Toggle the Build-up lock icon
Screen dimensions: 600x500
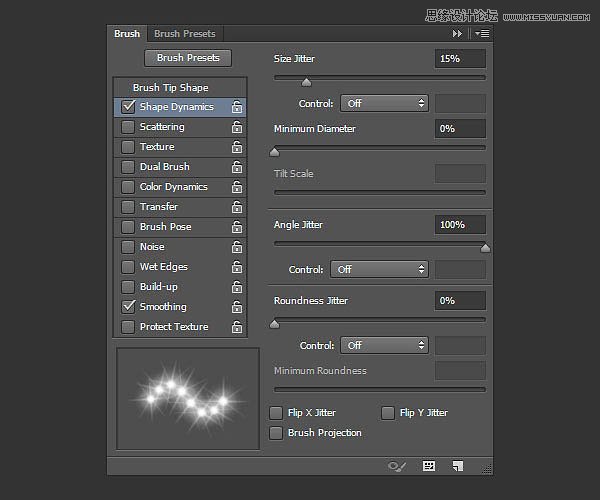coord(237,287)
